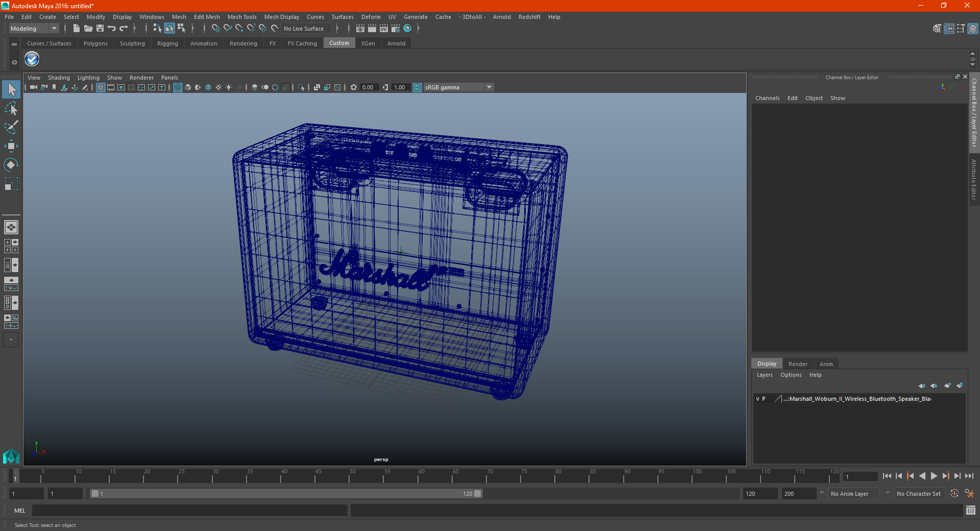
Task: Play animation forwards
Action: (x=934, y=476)
